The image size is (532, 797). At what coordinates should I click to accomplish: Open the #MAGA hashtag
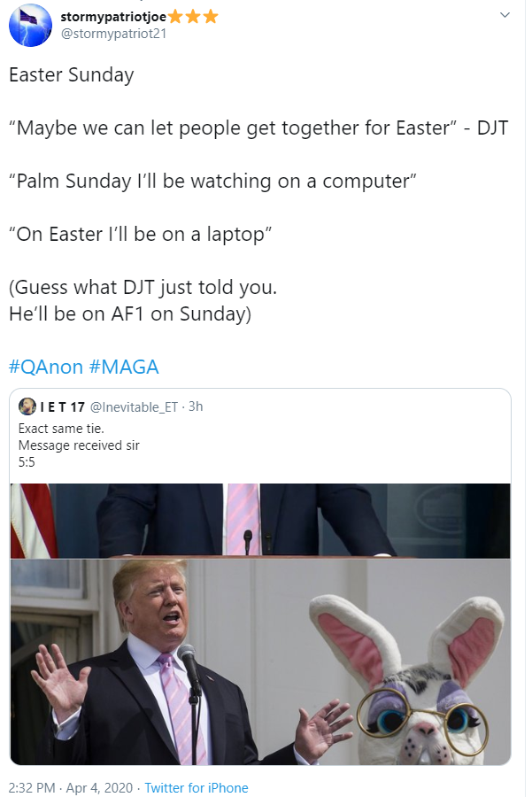tap(124, 367)
